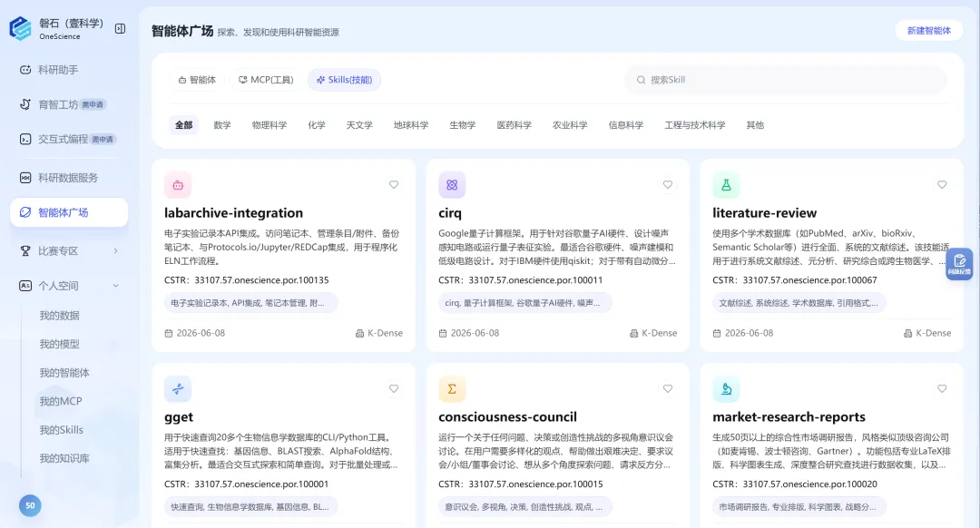Open the consciousness-council skill title
The height and width of the screenshot is (528, 980).
pyautogui.click(x=507, y=416)
